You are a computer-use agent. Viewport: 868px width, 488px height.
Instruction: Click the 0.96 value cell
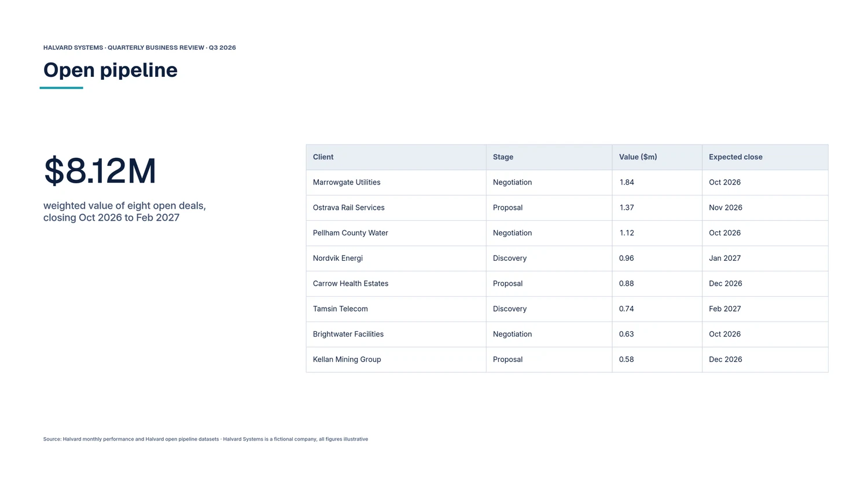pyautogui.click(x=657, y=258)
